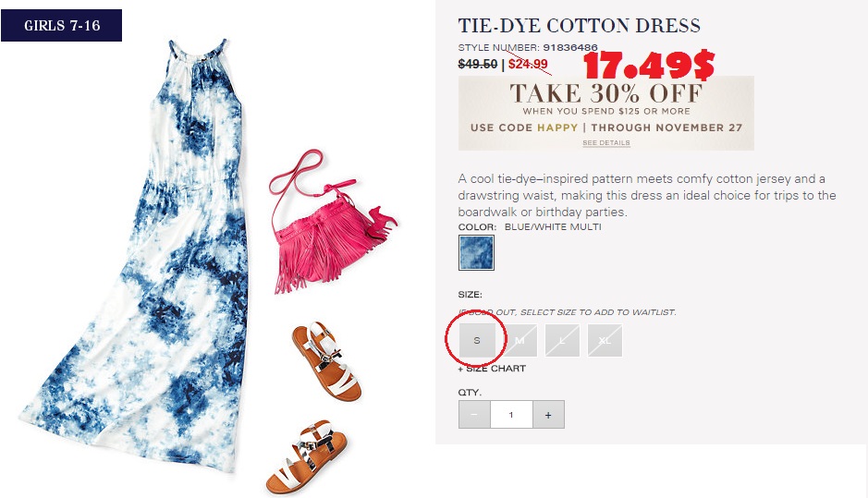The height and width of the screenshot is (498, 868).
Task: Click the style number 91836486
Action: click(x=570, y=48)
